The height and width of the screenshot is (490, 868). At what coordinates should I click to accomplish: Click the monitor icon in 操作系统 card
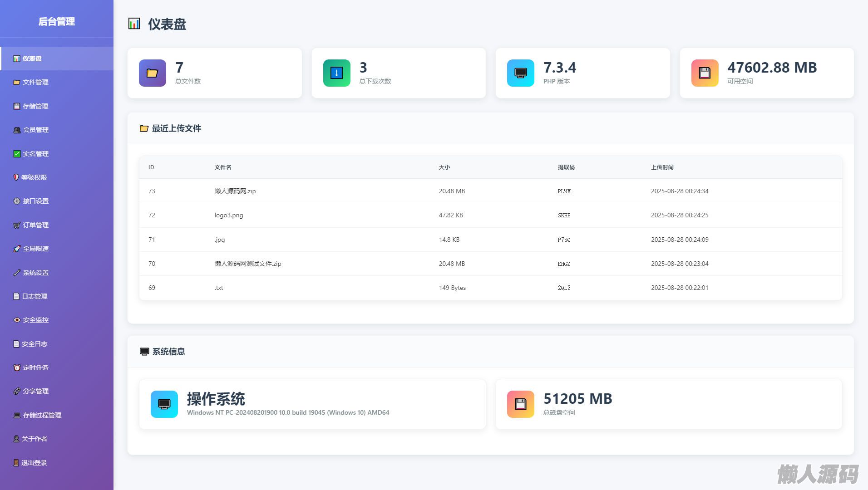164,404
